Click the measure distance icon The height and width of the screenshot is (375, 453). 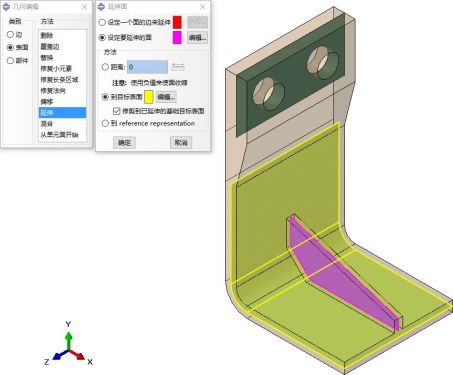(x=178, y=67)
